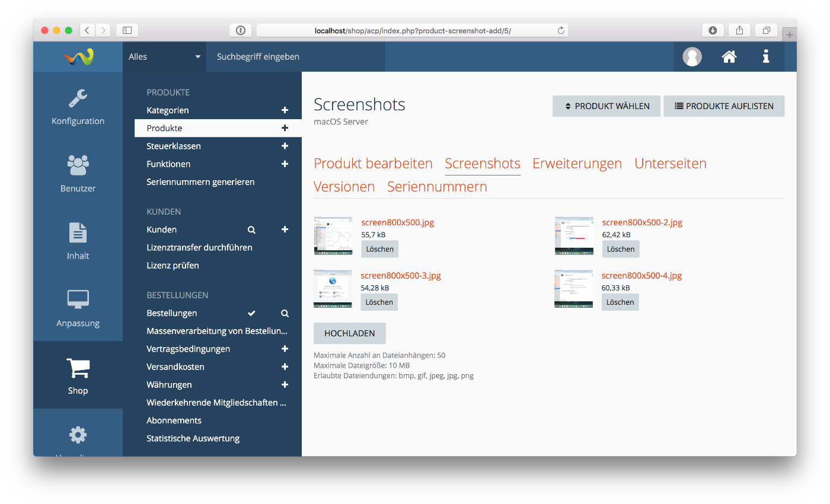Delete screen800x500-2.jpg with Löschen button

[620, 249]
